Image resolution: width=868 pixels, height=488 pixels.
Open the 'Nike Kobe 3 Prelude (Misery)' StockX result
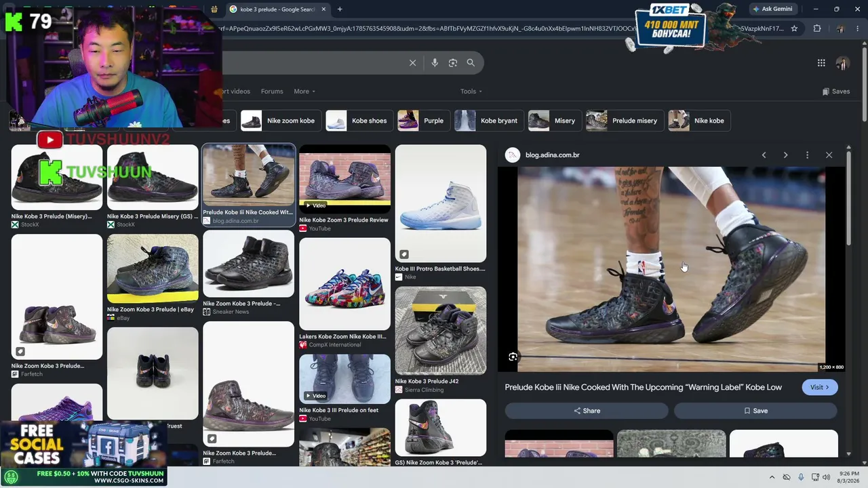pos(57,186)
